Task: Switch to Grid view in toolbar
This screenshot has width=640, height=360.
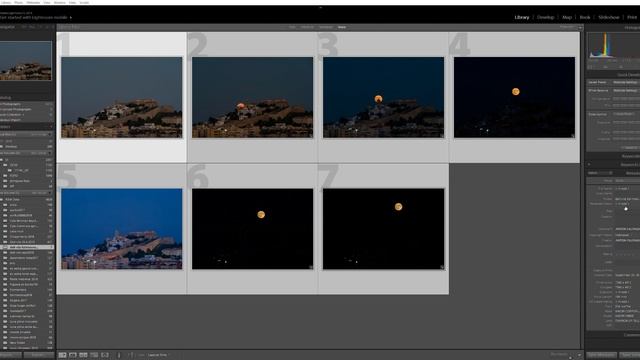Action: (62, 355)
